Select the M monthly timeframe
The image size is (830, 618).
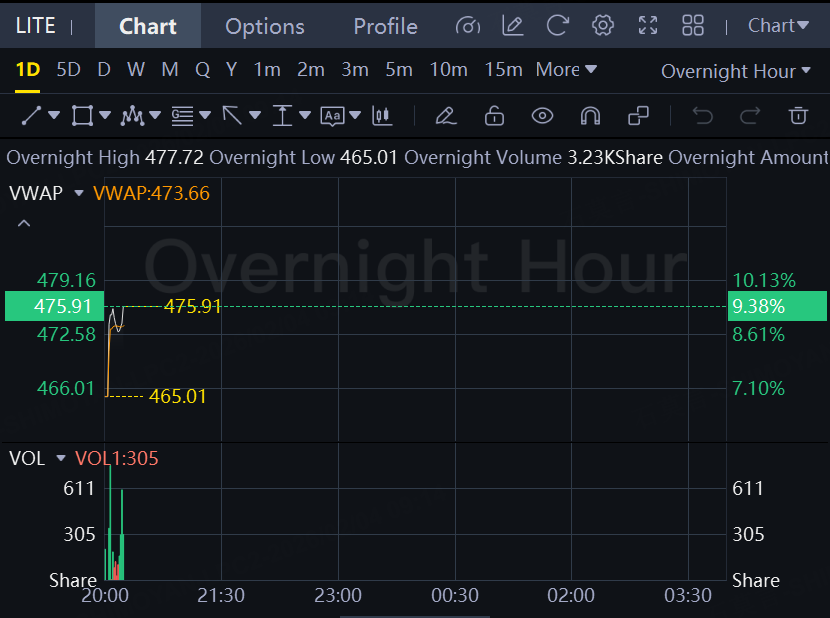click(x=170, y=69)
